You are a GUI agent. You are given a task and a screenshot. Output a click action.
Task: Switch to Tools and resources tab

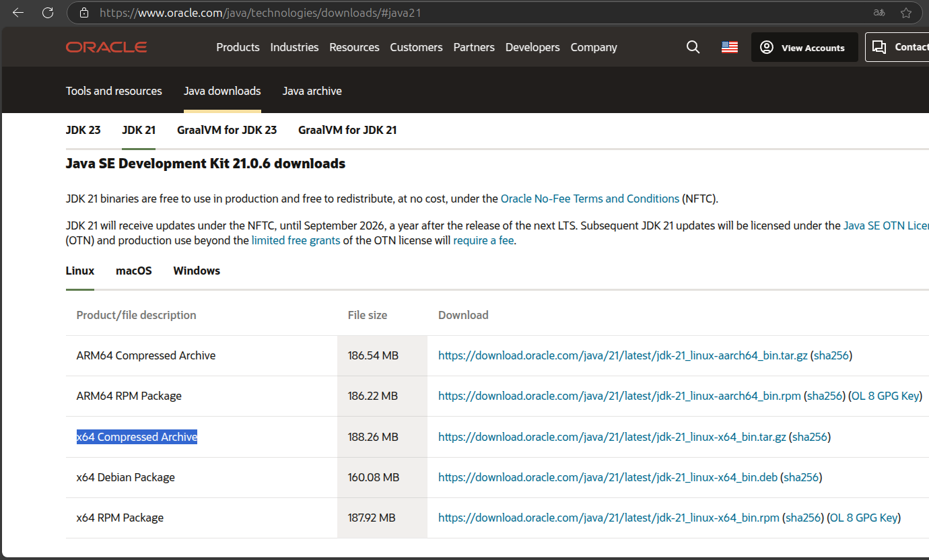pyautogui.click(x=114, y=91)
